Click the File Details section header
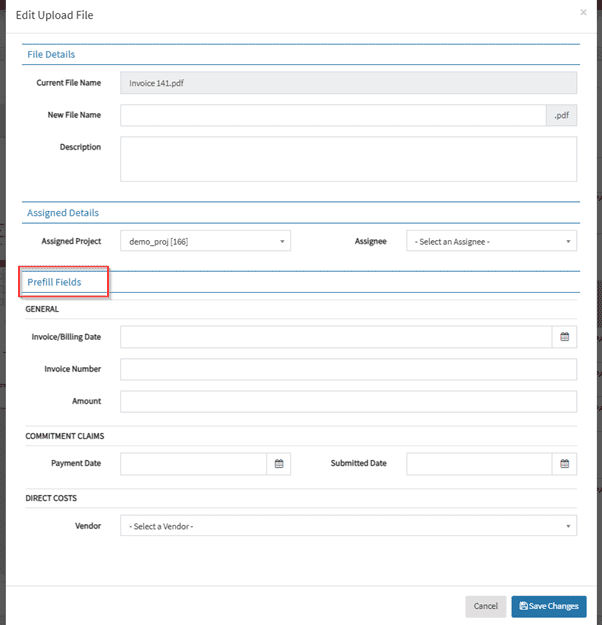Screen dimensions: 602x625 [x=51, y=54]
